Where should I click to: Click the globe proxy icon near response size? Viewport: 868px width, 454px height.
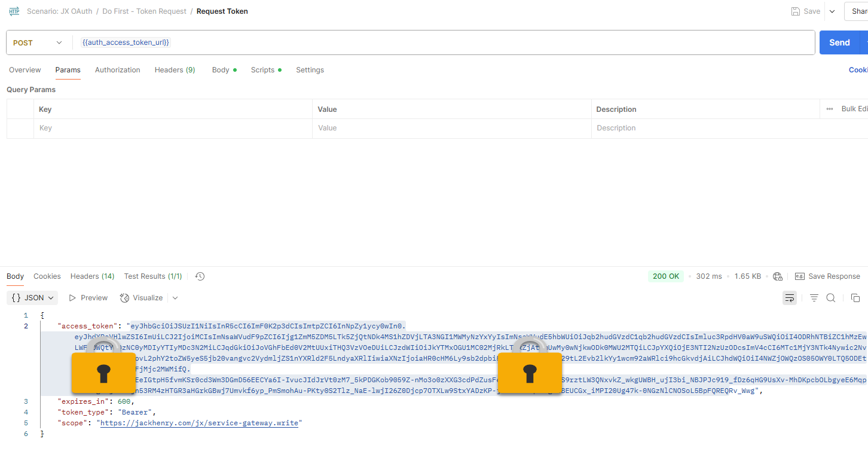tap(778, 276)
